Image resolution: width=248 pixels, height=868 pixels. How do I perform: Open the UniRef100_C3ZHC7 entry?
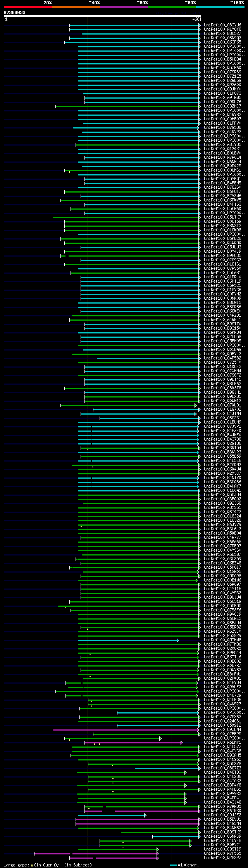click(222, 106)
